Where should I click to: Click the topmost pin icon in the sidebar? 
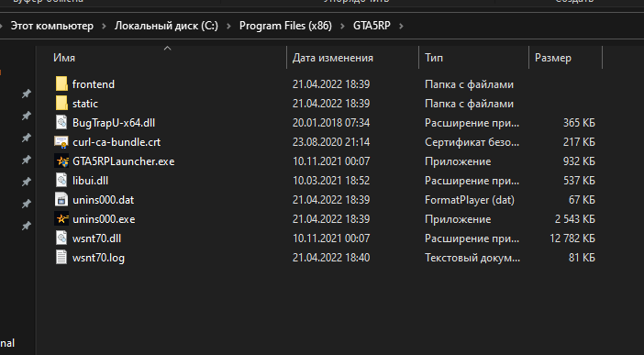pos(27,94)
